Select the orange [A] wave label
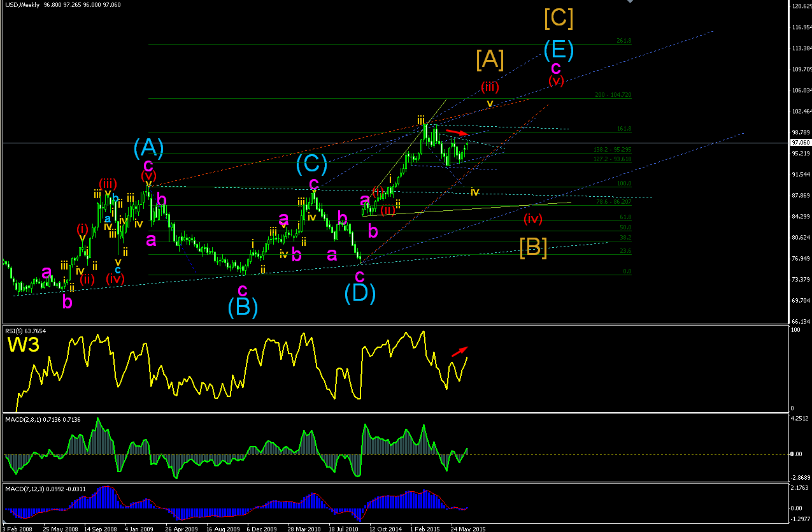Image resolution: width=812 pixels, height=532 pixels. [x=490, y=59]
